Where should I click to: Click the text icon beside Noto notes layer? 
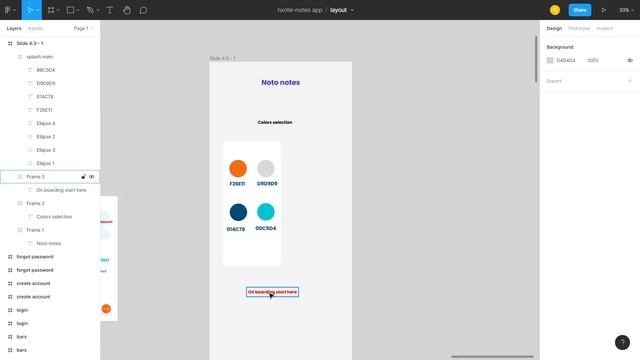point(29,243)
